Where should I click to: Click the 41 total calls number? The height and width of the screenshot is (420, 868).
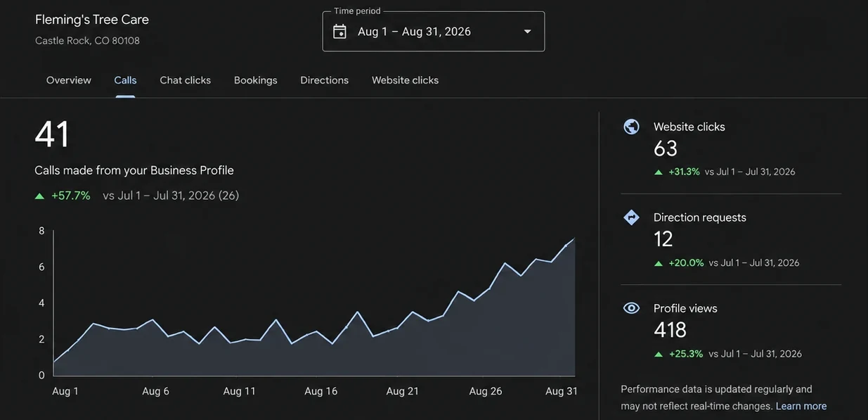click(x=52, y=134)
